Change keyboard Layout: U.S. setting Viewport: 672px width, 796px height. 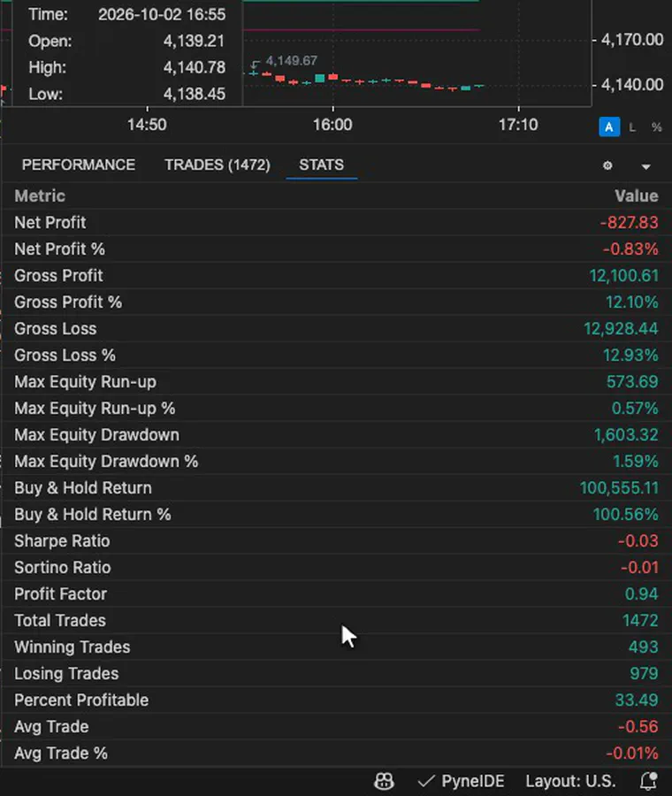[x=570, y=781]
